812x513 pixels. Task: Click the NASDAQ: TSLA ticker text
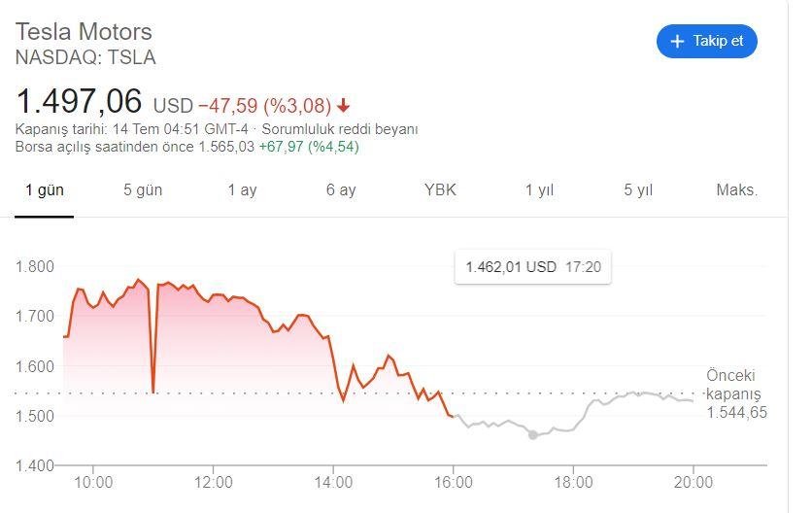tap(85, 57)
